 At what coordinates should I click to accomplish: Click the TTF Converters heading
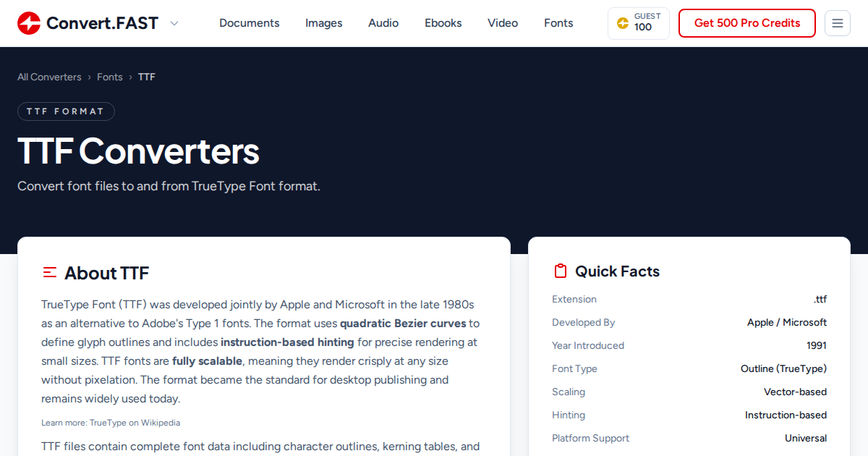(138, 151)
